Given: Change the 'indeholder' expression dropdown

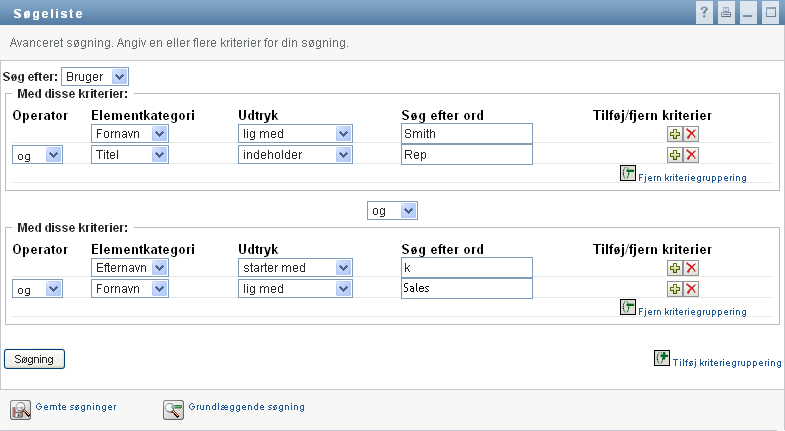Looking at the screenshot, I should (295, 154).
